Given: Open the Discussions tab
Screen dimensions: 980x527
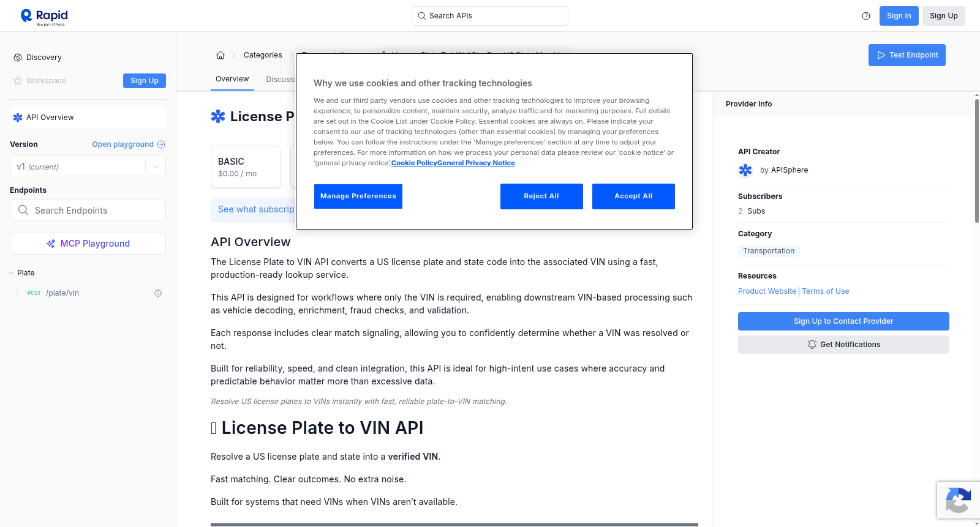Looking at the screenshot, I should [x=281, y=80].
